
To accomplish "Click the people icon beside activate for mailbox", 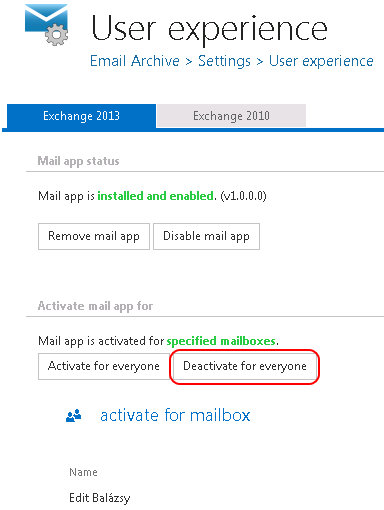I will pos(74,415).
